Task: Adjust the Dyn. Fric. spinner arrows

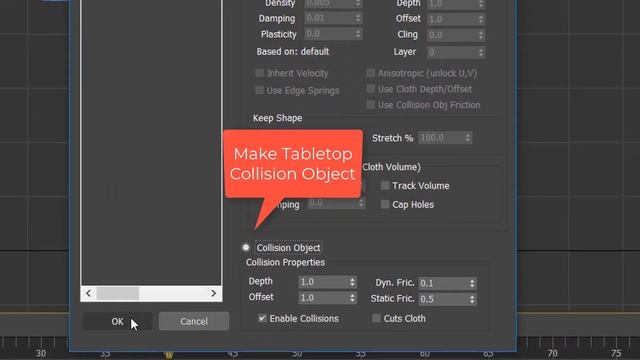Action: [x=472, y=283]
